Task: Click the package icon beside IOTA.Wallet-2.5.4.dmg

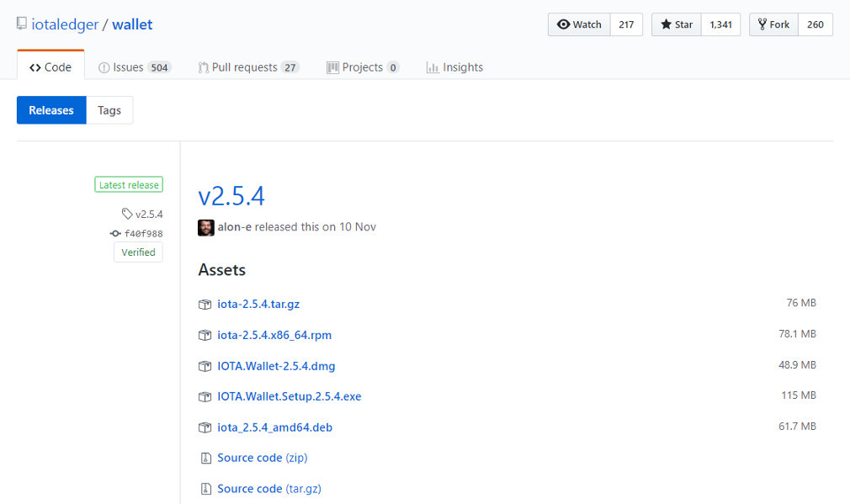Action: pos(205,366)
